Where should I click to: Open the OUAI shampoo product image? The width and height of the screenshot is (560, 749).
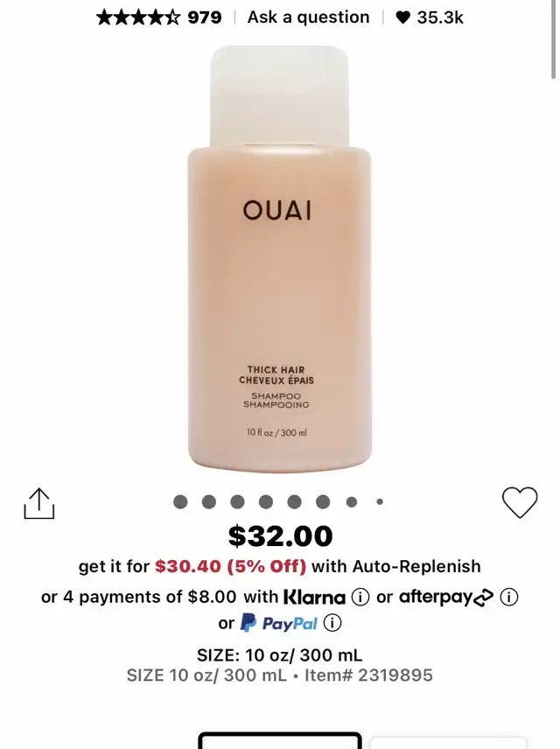[279, 259]
